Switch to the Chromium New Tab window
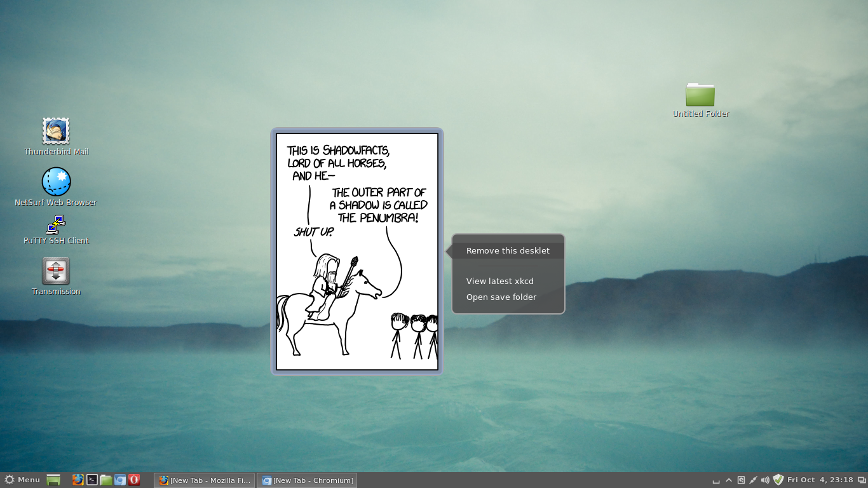This screenshot has height=488, width=868. (308, 480)
